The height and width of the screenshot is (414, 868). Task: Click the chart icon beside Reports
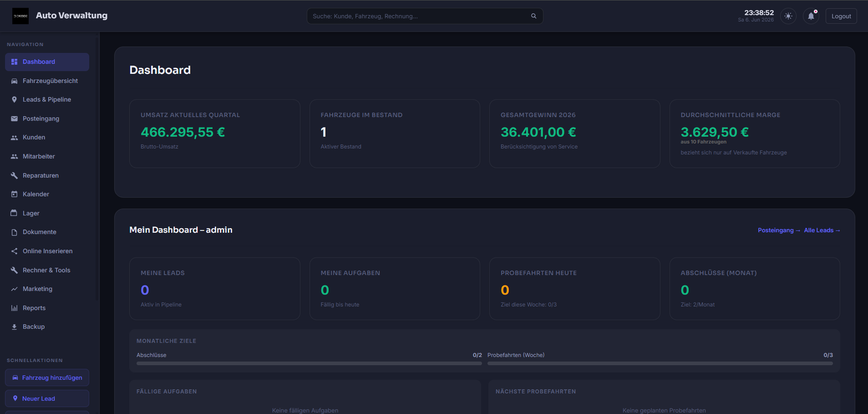[15, 308]
